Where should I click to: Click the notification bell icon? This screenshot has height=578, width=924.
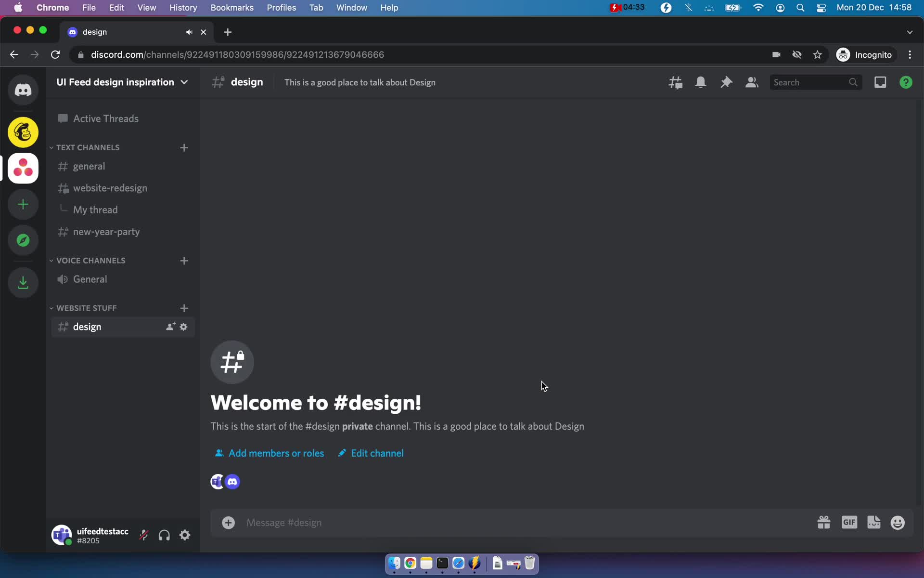(701, 82)
